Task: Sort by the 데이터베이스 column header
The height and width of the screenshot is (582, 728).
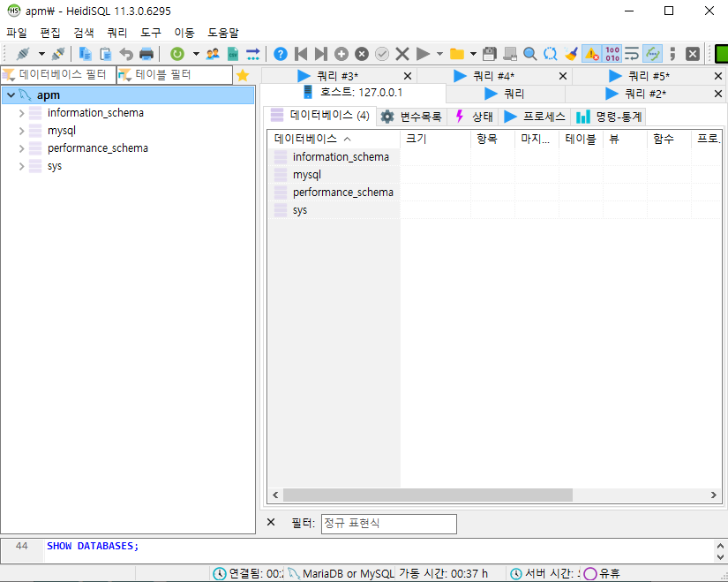Action: 334,139
